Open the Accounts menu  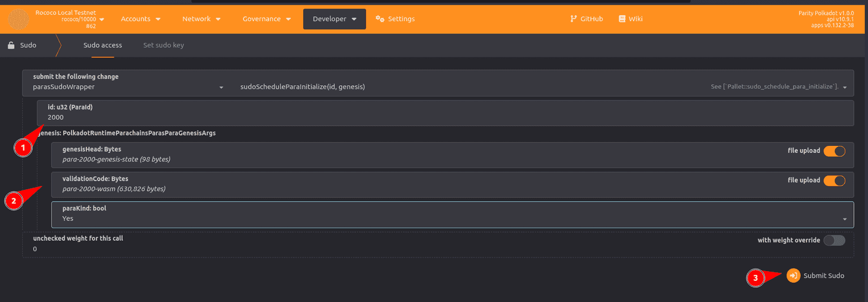coord(141,19)
